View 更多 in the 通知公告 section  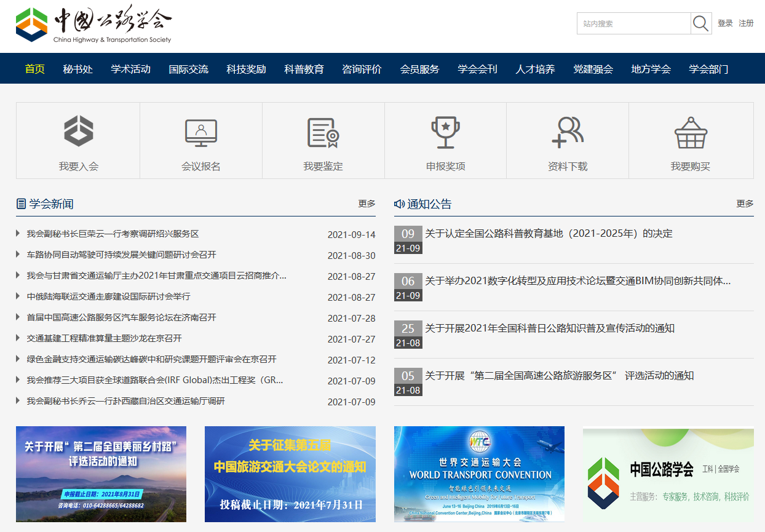(x=745, y=204)
